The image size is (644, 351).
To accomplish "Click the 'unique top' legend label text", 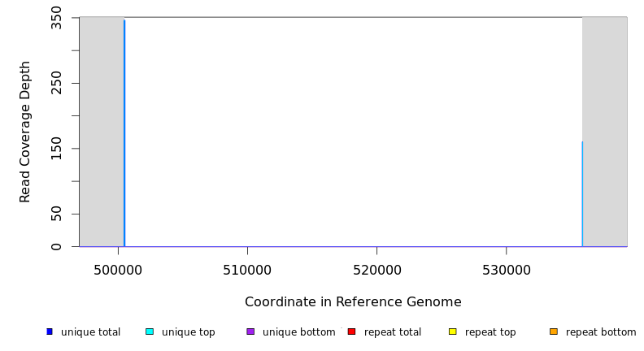I will point(189,332).
